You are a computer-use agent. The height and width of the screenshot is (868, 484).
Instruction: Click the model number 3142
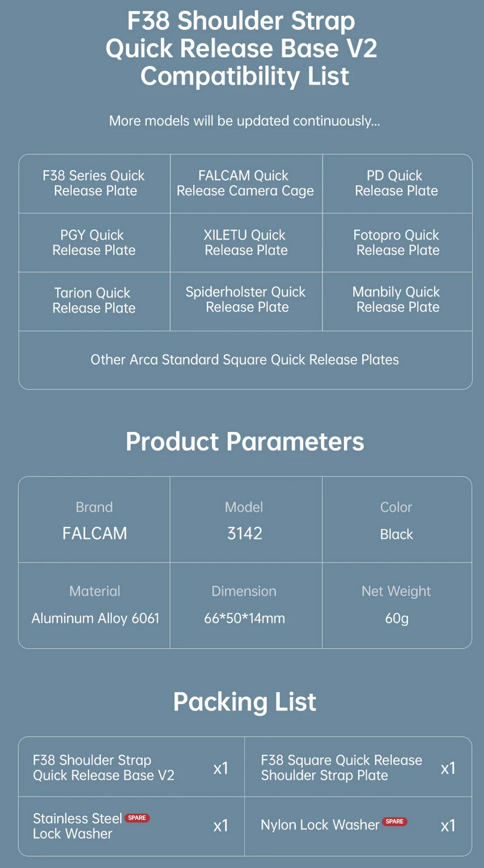point(245,534)
